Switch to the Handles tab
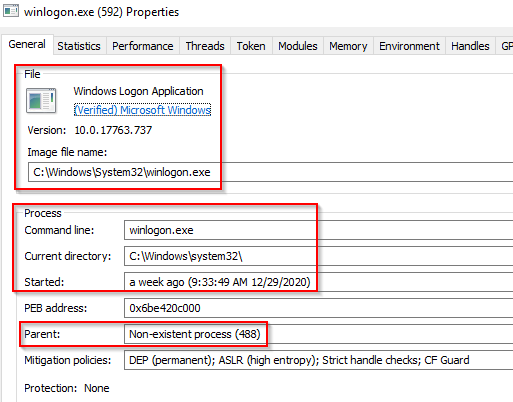513x402 pixels. coord(470,46)
